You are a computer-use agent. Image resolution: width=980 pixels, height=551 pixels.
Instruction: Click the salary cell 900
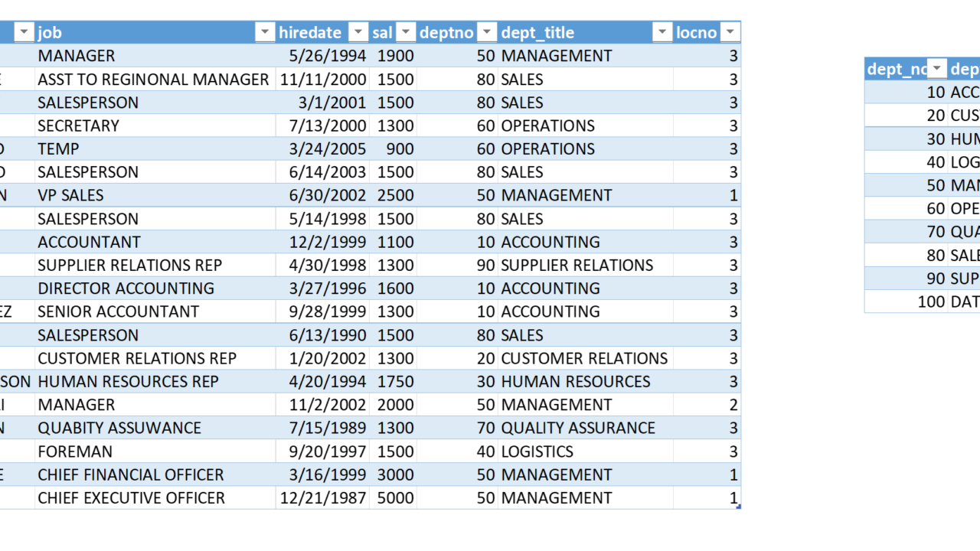(x=393, y=149)
